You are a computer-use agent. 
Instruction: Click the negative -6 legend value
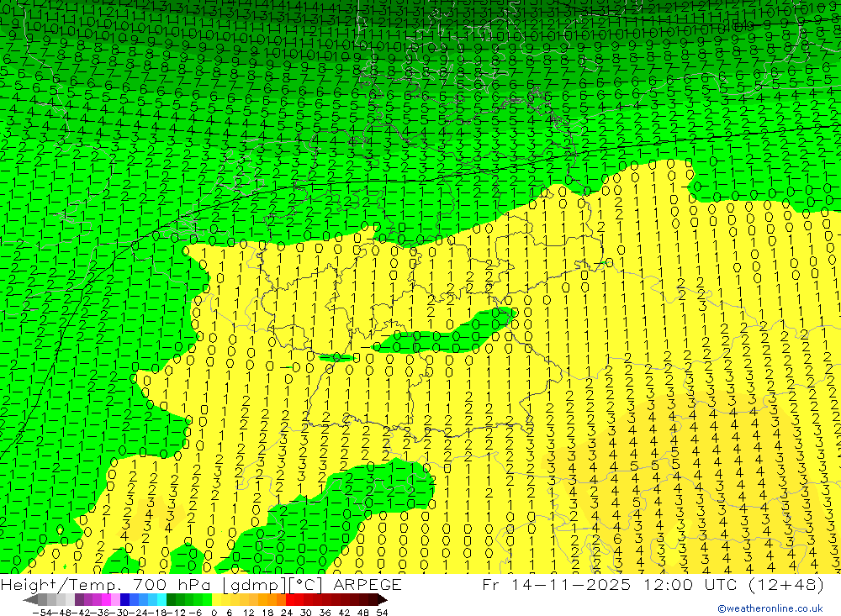click(x=195, y=613)
